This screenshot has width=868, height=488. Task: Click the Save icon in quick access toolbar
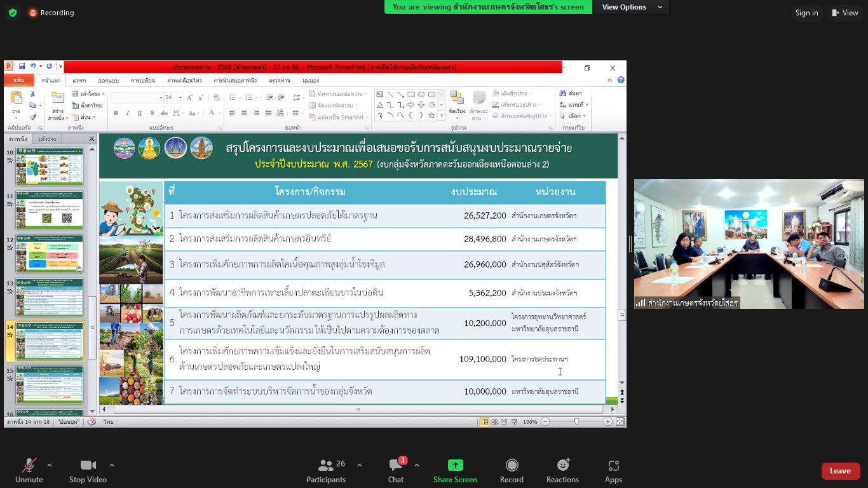point(22,66)
